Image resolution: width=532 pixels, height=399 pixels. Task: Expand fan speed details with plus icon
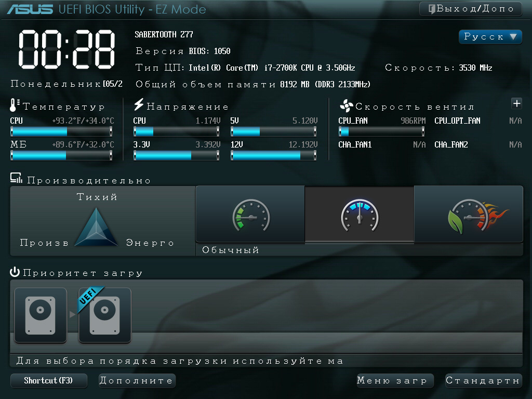click(x=516, y=103)
